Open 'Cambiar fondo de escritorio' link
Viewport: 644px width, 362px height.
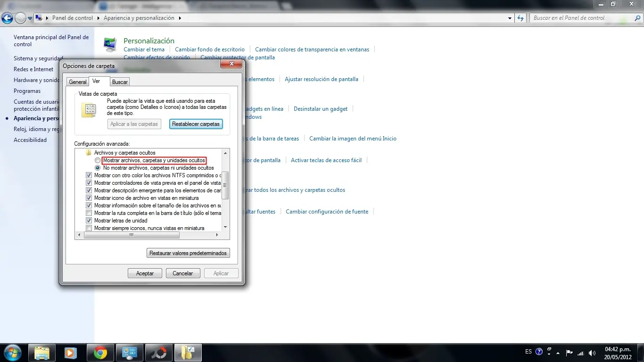[210, 49]
